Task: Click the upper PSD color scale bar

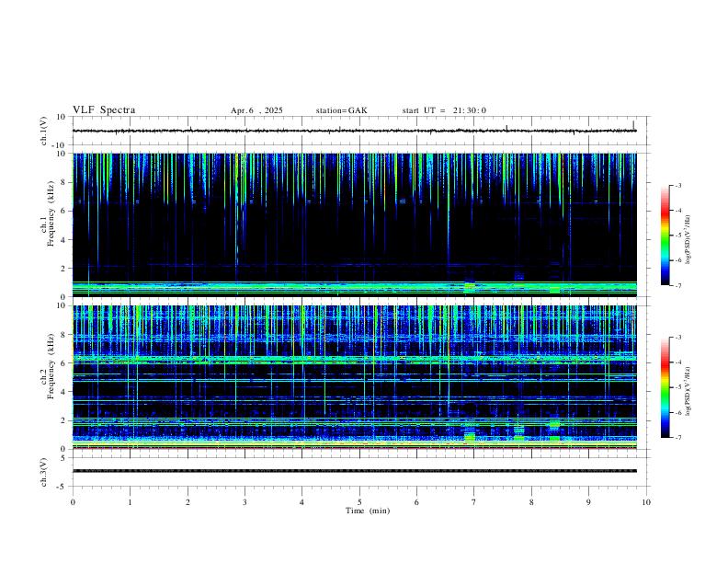Action: pos(665,236)
